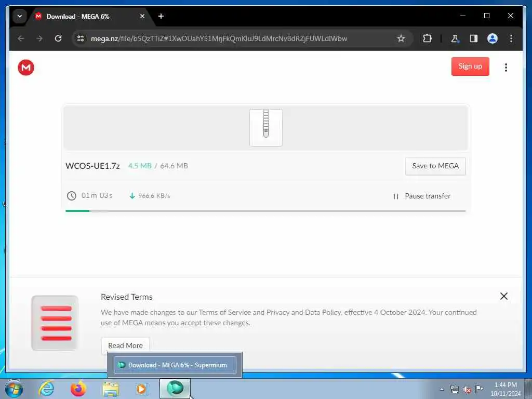The width and height of the screenshot is (532, 399).
Task: Go back to previous page
Action: click(21, 38)
